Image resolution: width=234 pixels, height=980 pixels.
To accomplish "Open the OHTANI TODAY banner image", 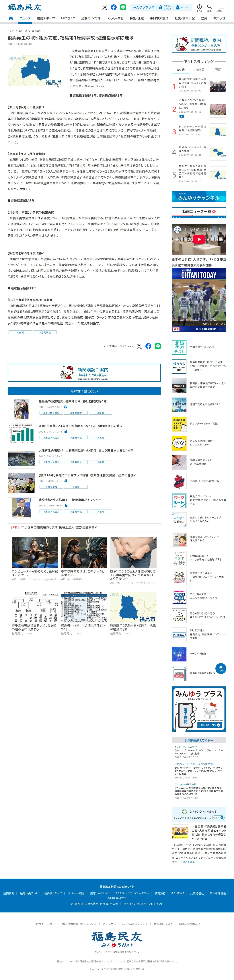I will [x=199, y=300].
